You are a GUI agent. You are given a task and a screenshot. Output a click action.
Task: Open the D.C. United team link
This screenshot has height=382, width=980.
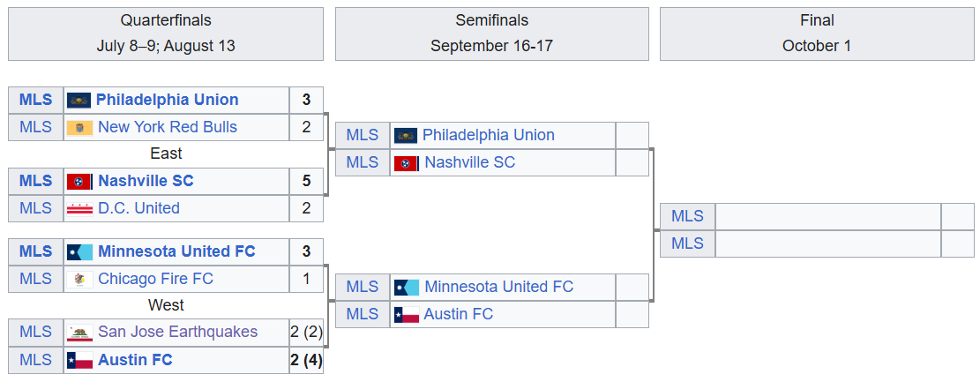click(x=138, y=208)
